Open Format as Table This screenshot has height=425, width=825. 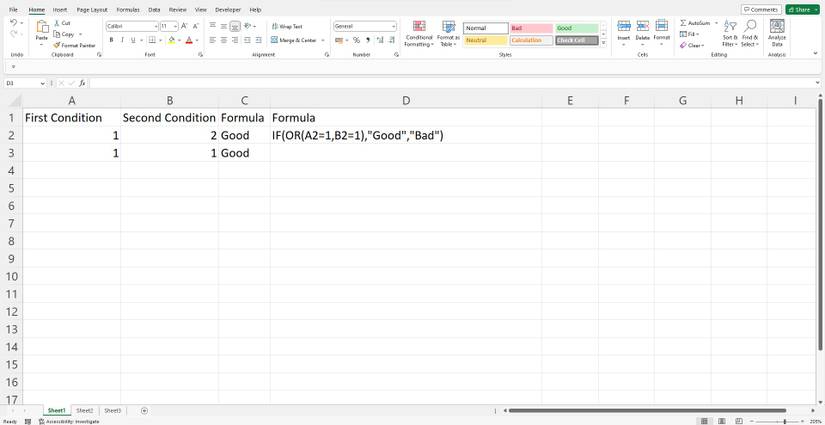click(x=448, y=34)
